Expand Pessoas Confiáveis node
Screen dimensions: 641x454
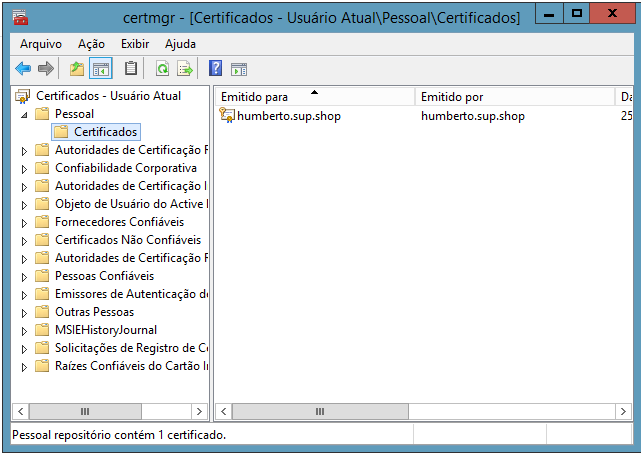(24, 277)
